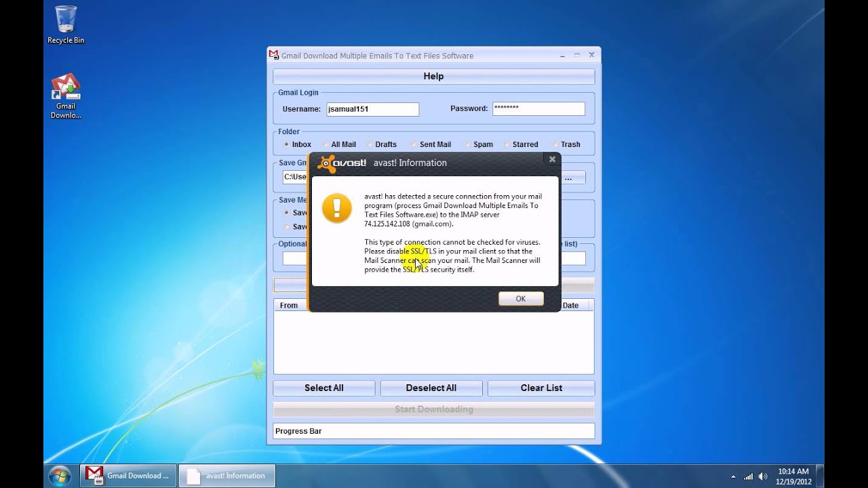Close the avast! Information dialog
Viewport: 868px width, 488px height.
click(552, 159)
